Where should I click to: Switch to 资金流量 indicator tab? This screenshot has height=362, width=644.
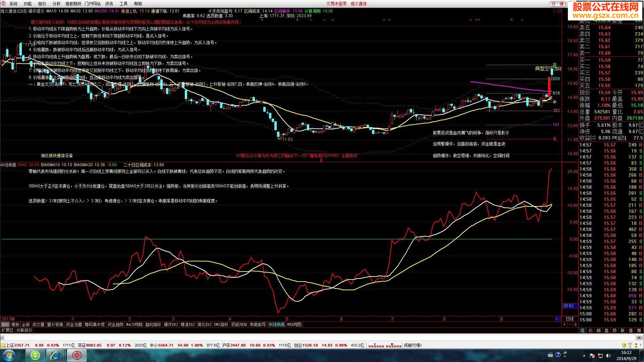click(x=74, y=324)
